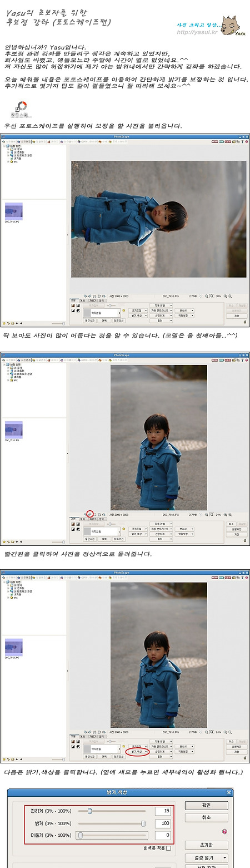Click the 30% zoom value under the sideways photo
The width and height of the screenshot is (250, 868).
219,296
